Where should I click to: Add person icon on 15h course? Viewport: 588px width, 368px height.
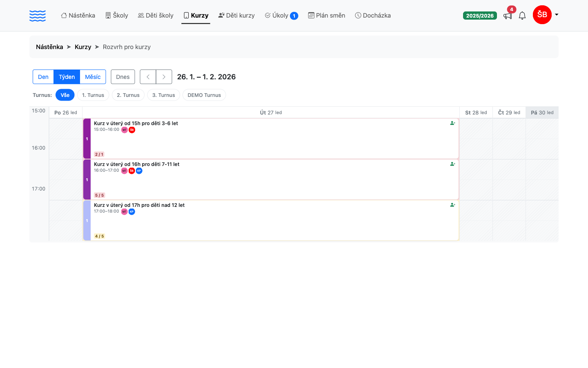pos(452,123)
